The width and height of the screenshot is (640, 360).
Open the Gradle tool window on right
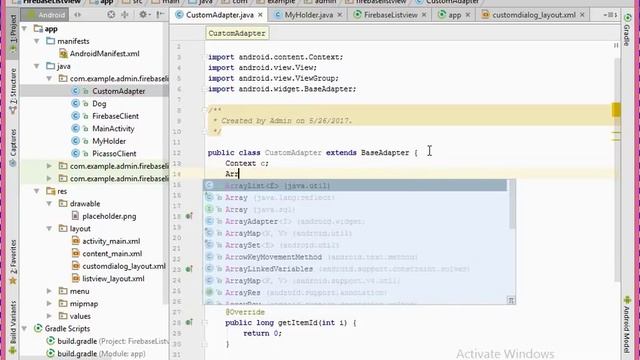[x=627, y=29]
